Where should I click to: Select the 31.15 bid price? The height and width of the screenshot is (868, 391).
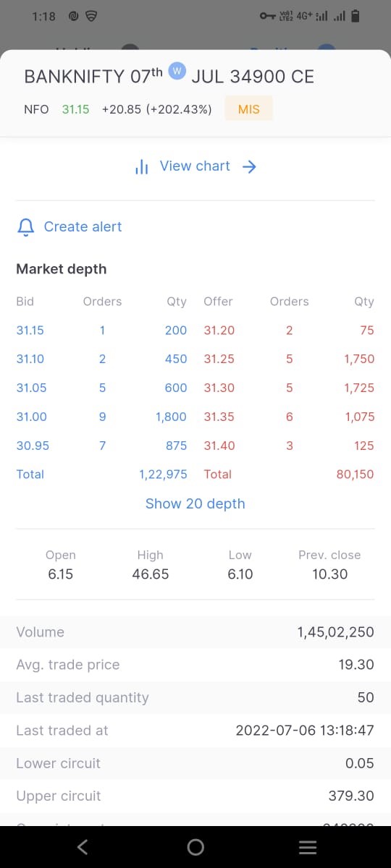tap(30, 330)
